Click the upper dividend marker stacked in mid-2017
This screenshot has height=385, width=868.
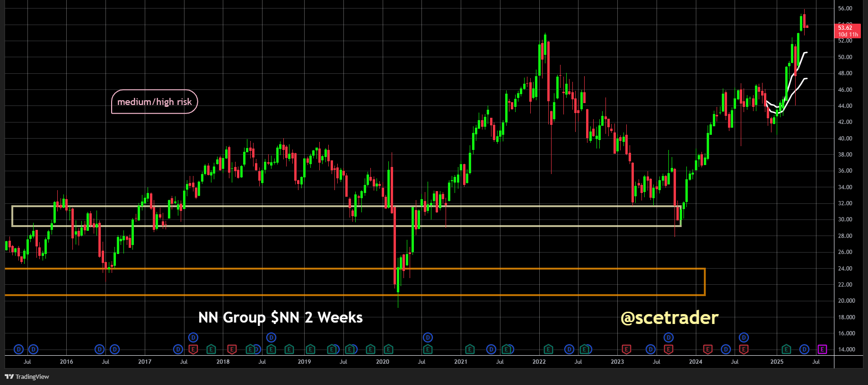193,338
